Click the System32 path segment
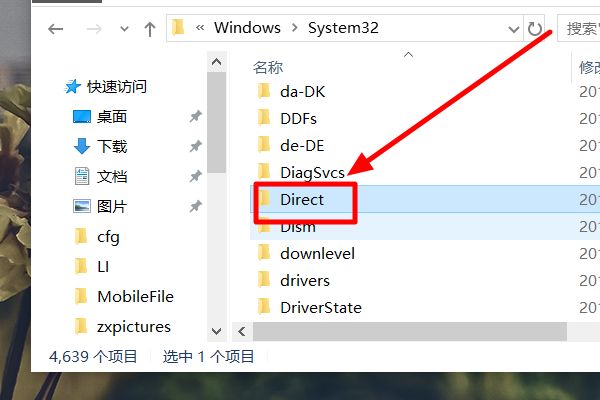The width and height of the screenshot is (600, 400). click(x=343, y=28)
